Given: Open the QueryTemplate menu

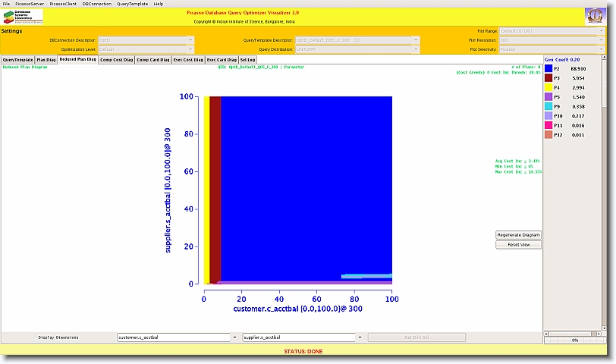Looking at the screenshot, I should [x=133, y=4].
